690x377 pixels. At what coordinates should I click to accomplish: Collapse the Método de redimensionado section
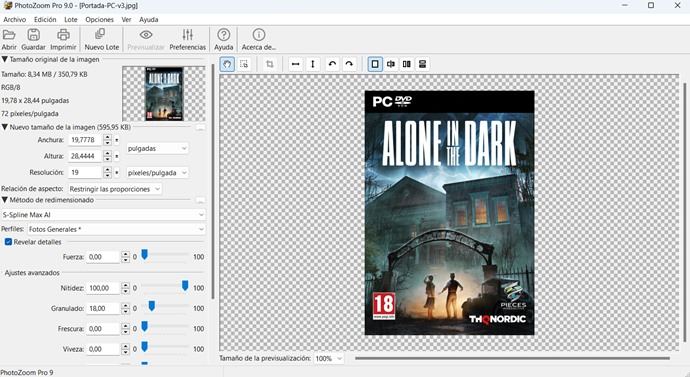[x=4, y=200]
